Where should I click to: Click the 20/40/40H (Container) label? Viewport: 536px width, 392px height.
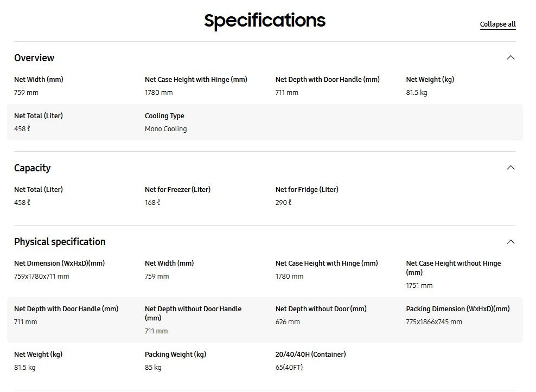(310, 355)
